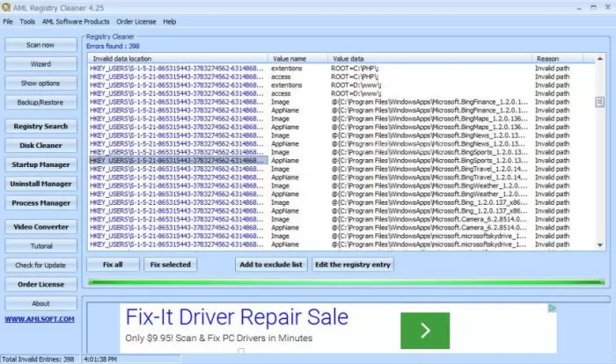Open the Order License menu item
This screenshot has height=364, width=616.
[x=136, y=22]
